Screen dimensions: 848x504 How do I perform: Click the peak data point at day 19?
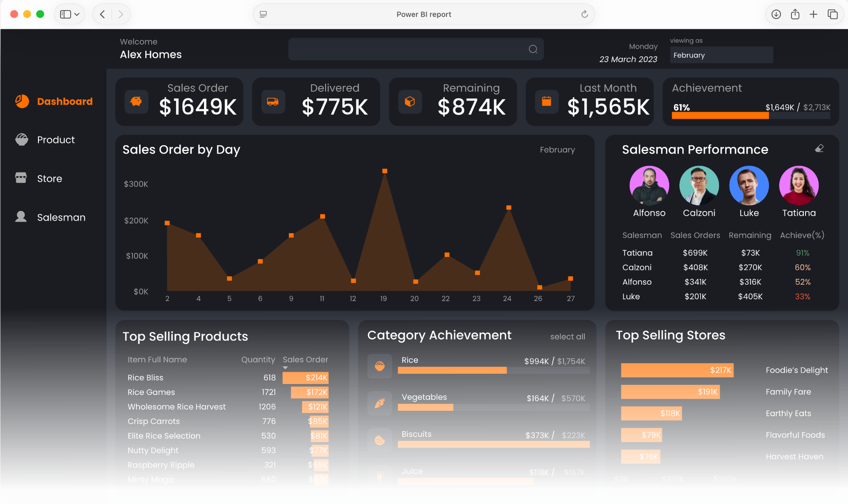click(385, 171)
